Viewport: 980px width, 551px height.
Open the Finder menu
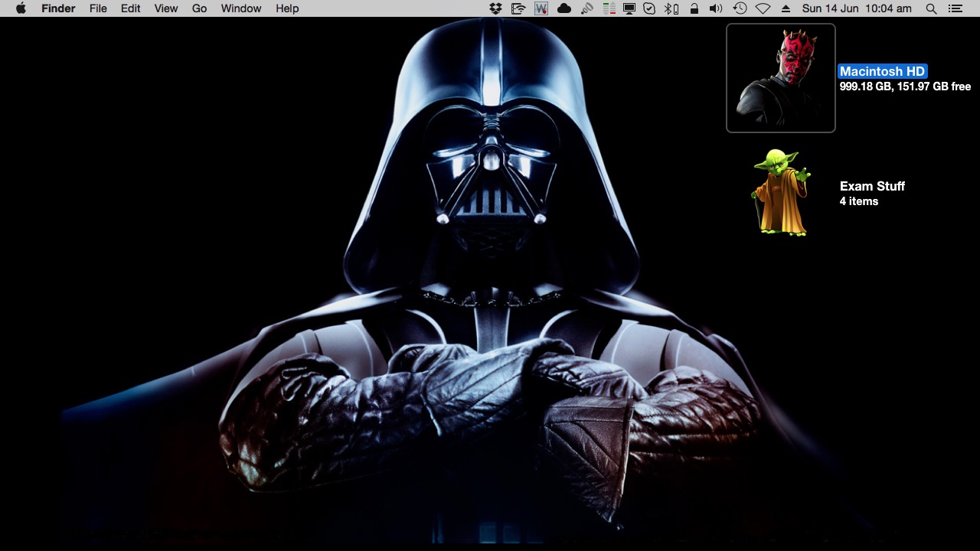click(x=58, y=8)
